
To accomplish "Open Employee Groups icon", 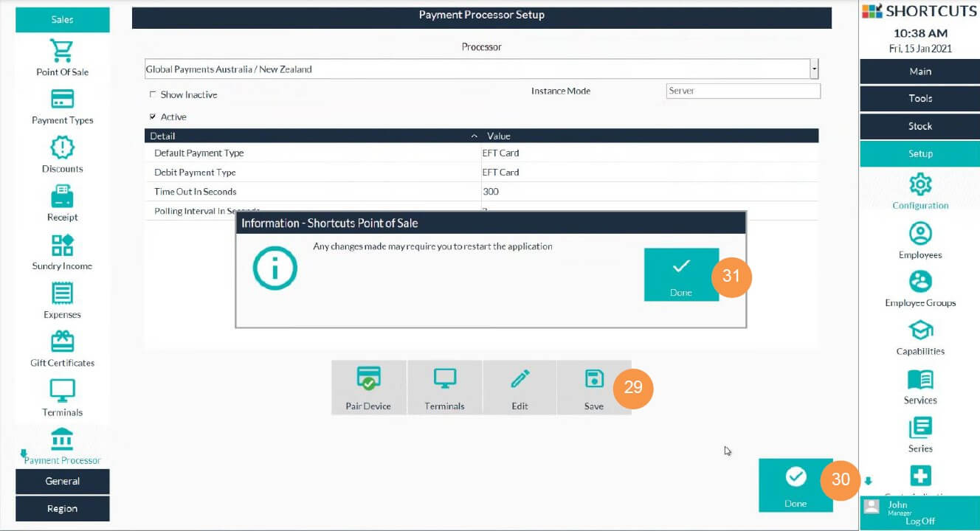I will [920, 282].
